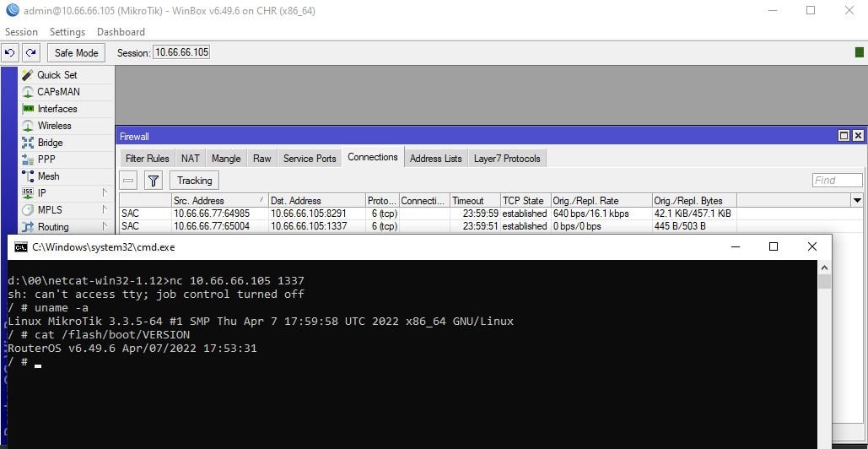This screenshot has width=868, height=449.
Task: Switch to the Filter Rules tab
Action: (x=148, y=159)
